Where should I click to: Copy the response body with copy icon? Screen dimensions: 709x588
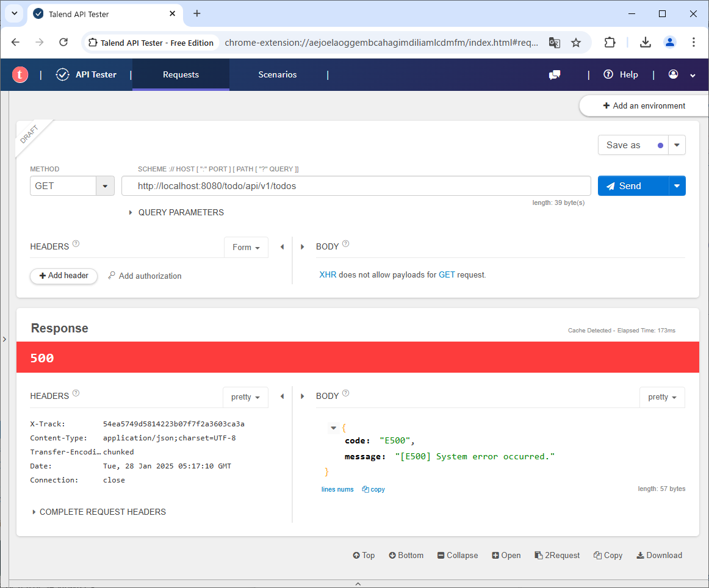tap(373, 489)
